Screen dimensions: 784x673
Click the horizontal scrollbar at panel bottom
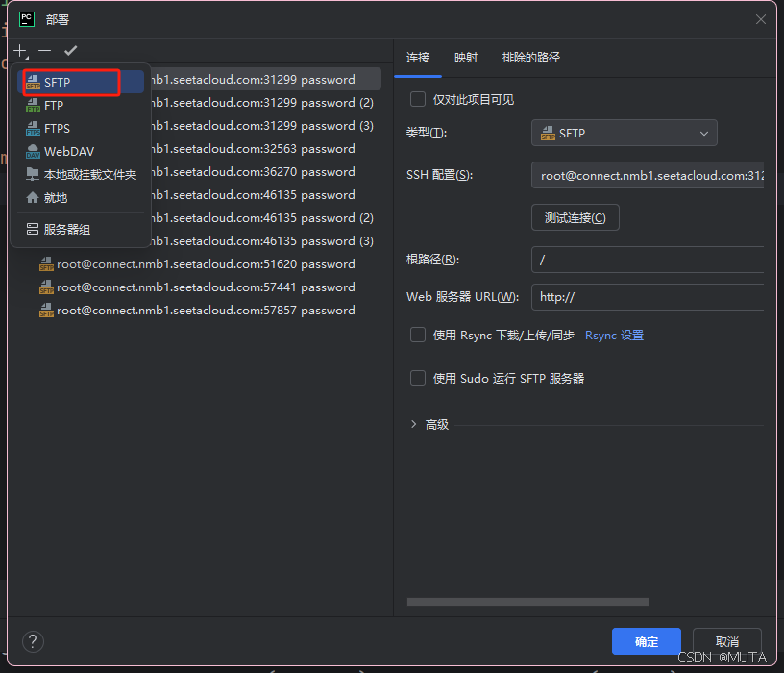[527, 602]
